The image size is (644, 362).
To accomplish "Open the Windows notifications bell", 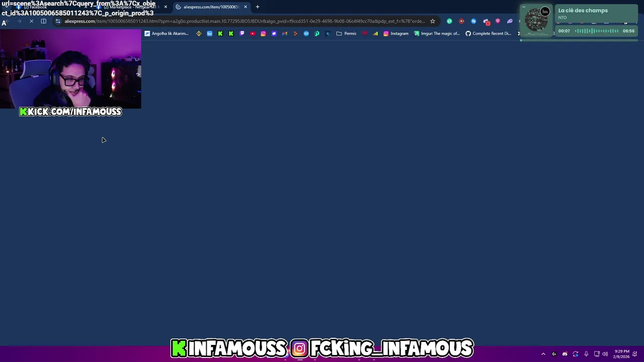I will (x=635, y=354).
